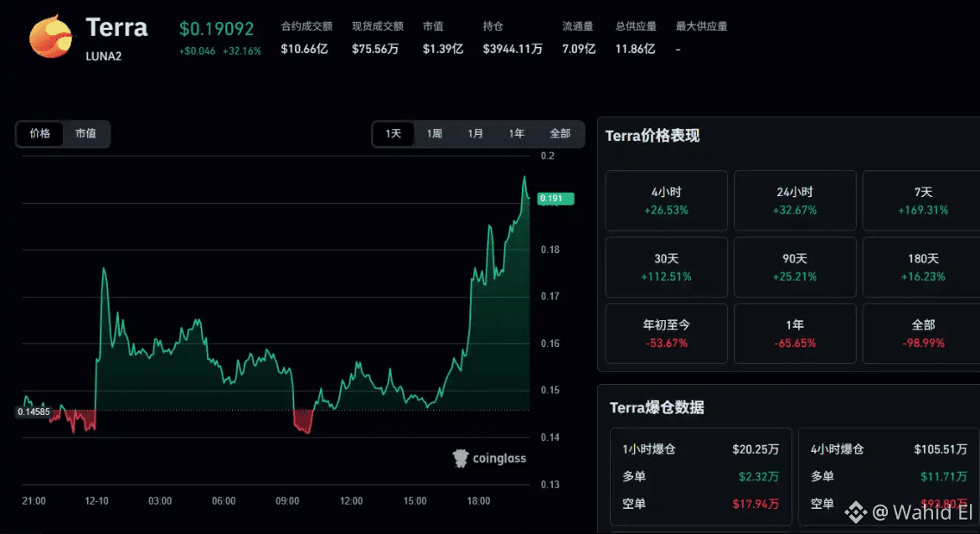This screenshot has height=534, width=980.
Task: Click the 0.191 current price marker
Action: tap(555, 198)
